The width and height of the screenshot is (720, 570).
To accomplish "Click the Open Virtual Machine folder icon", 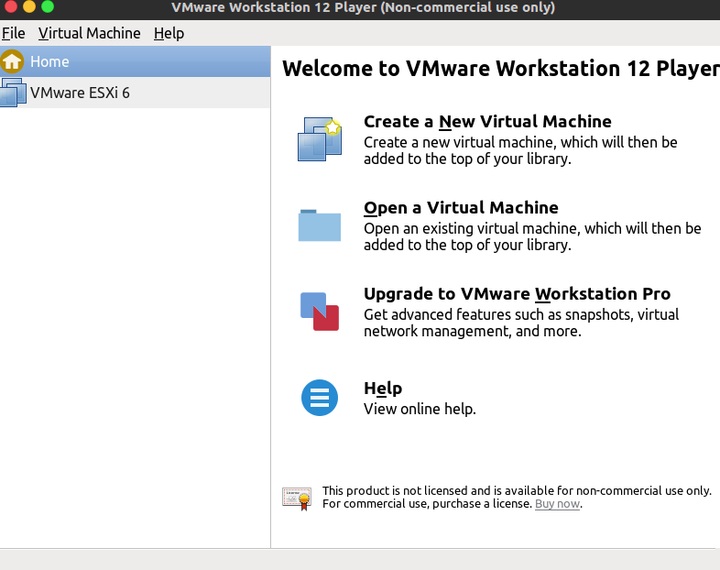I will (x=320, y=225).
